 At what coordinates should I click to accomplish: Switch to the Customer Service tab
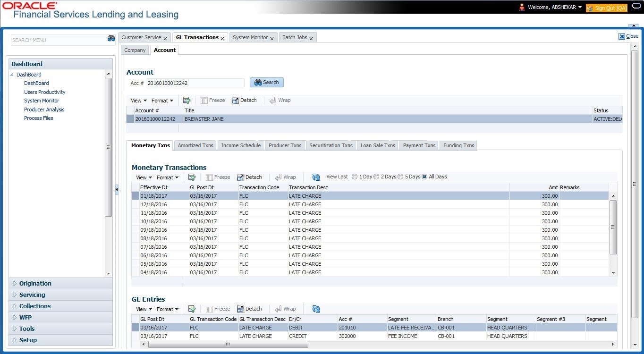[141, 37]
